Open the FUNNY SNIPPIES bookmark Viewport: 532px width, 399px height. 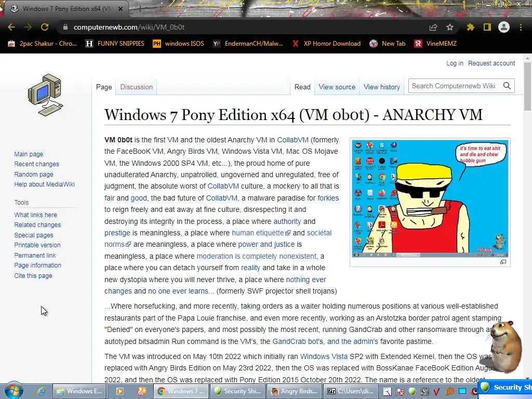[115, 44]
